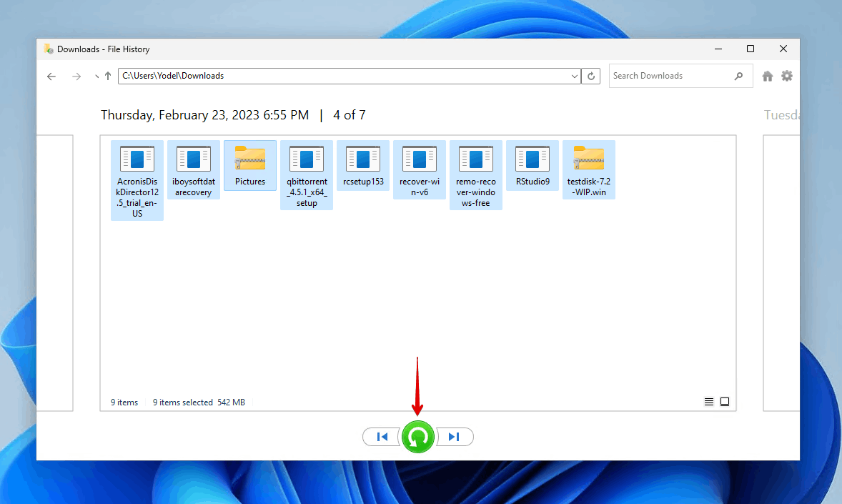Go to next backup version

pyautogui.click(x=455, y=437)
